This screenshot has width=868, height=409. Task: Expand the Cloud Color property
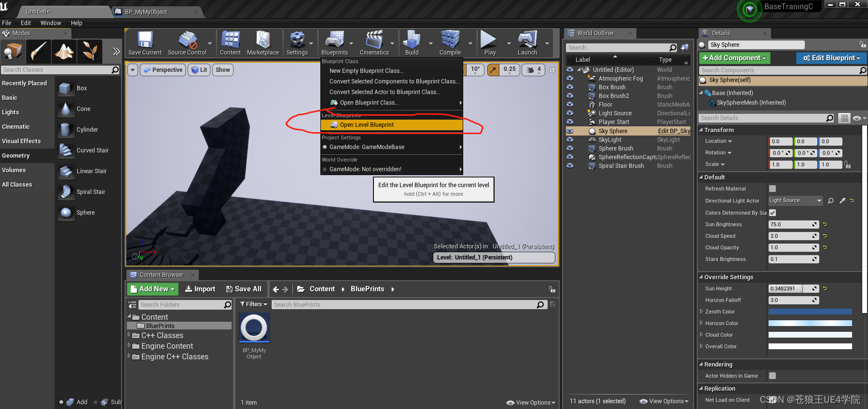click(702, 335)
